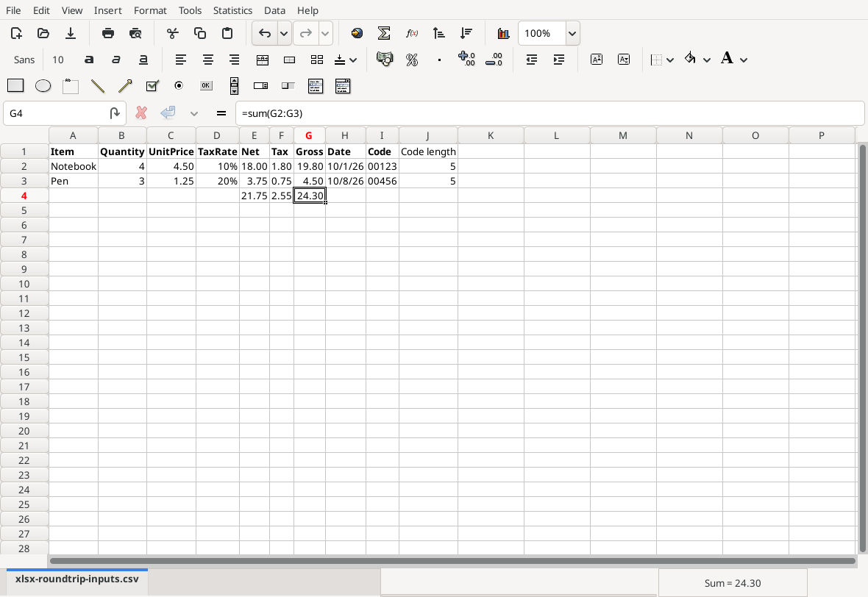Undo the last action
The image size is (868, 597).
pyautogui.click(x=265, y=33)
